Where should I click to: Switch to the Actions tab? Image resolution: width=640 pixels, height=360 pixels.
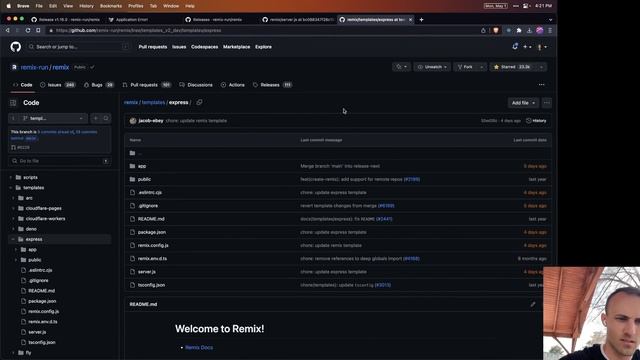233,85
